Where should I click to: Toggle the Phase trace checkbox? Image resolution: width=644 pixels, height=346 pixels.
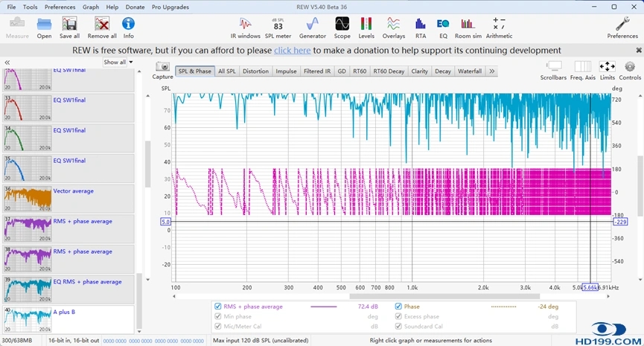click(x=398, y=307)
